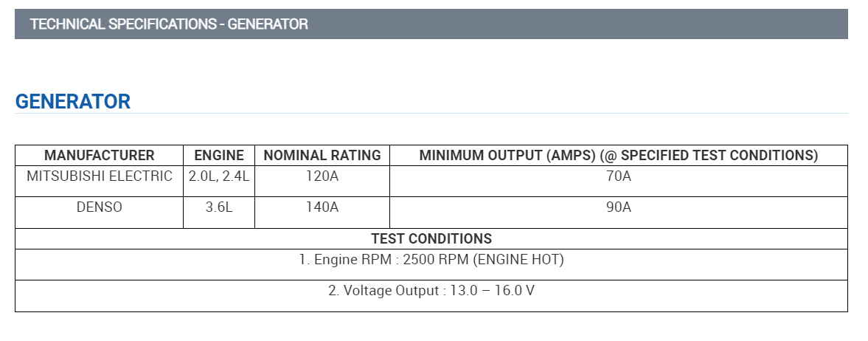The width and height of the screenshot is (868, 341).
Task: Select the 140A nominal rating cell
Action: pyautogui.click(x=322, y=207)
